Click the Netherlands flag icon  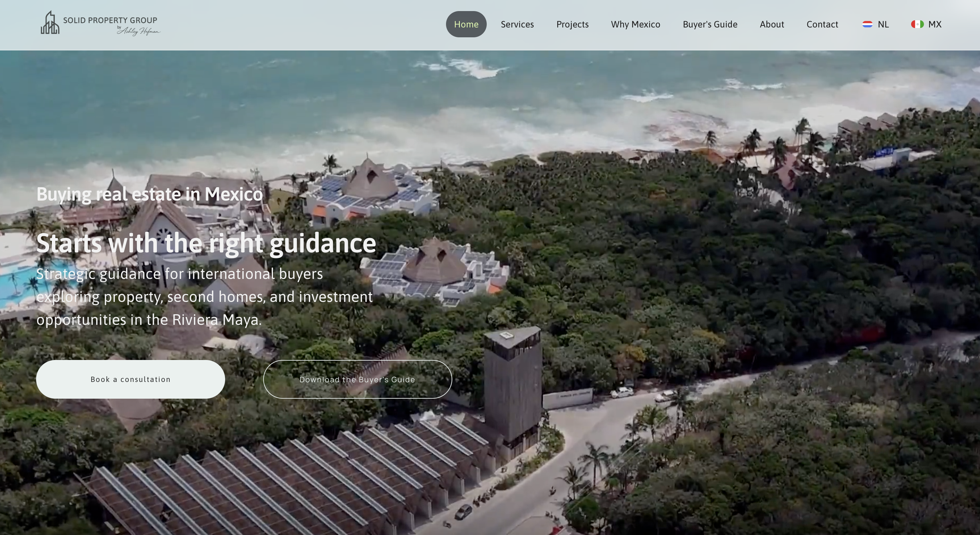pyautogui.click(x=867, y=24)
